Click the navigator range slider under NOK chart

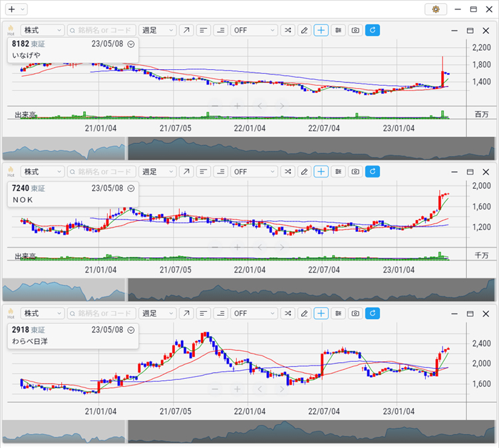[x=310, y=290]
